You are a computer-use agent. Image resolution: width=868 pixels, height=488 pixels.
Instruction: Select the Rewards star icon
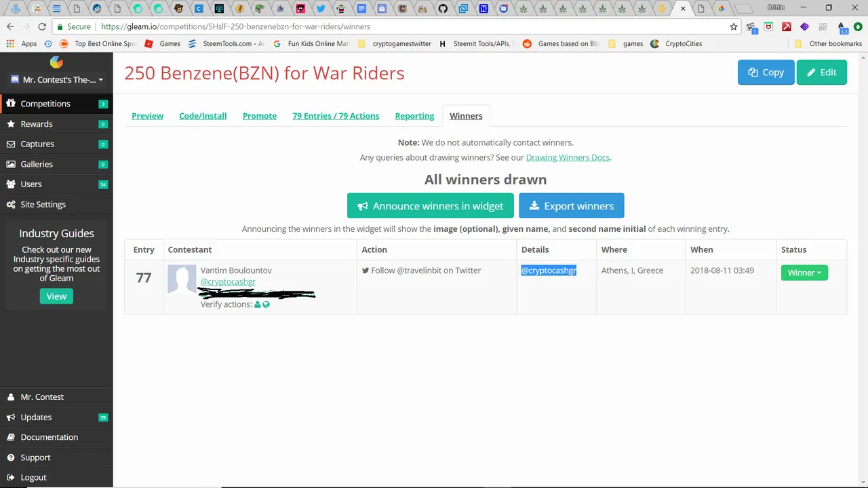click(11, 124)
